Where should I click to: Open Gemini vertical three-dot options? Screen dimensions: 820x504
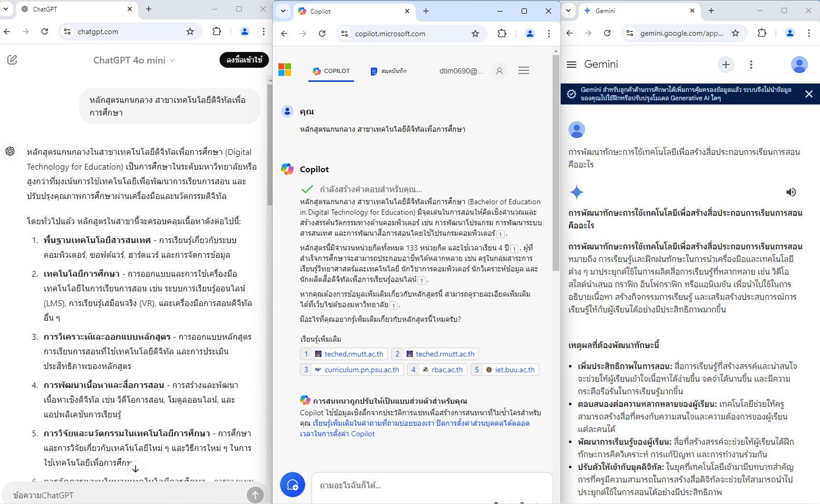point(751,65)
